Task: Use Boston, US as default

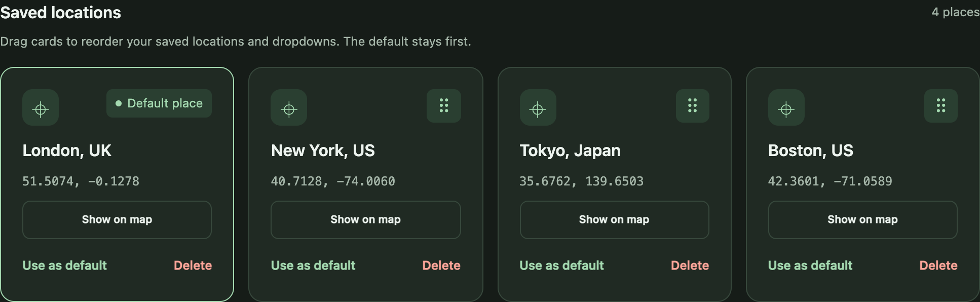Action: point(810,266)
